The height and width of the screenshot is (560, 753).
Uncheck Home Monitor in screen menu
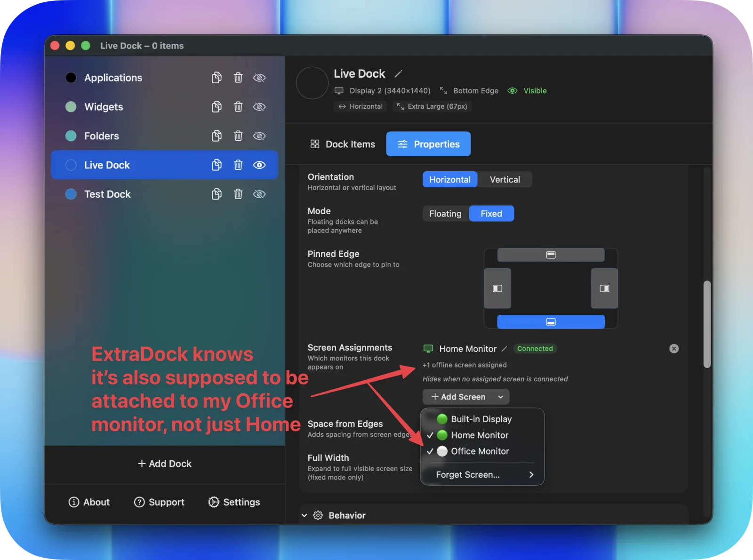482,435
